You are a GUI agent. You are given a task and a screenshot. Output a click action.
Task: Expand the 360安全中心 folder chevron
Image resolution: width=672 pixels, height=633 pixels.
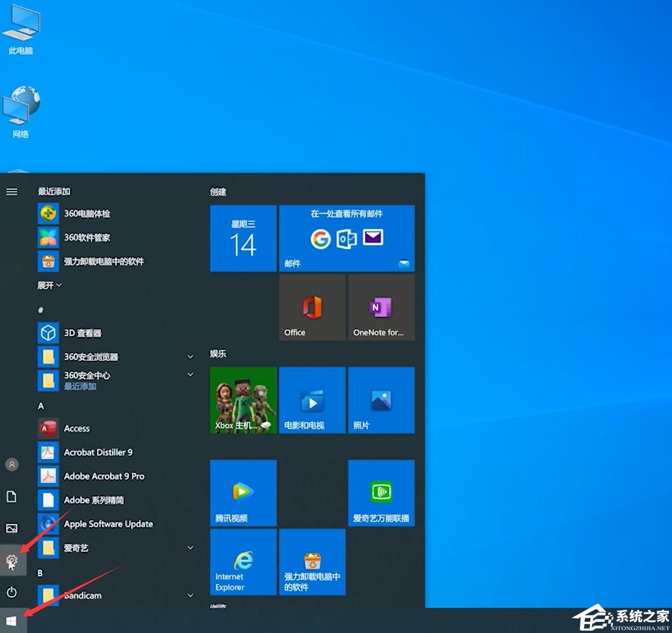190,375
